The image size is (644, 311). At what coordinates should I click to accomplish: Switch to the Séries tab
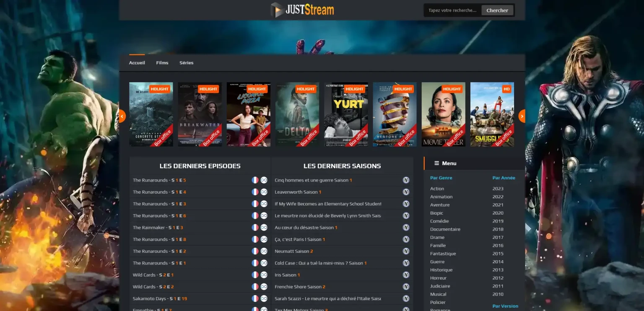pyautogui.click(x=187, y=63)
